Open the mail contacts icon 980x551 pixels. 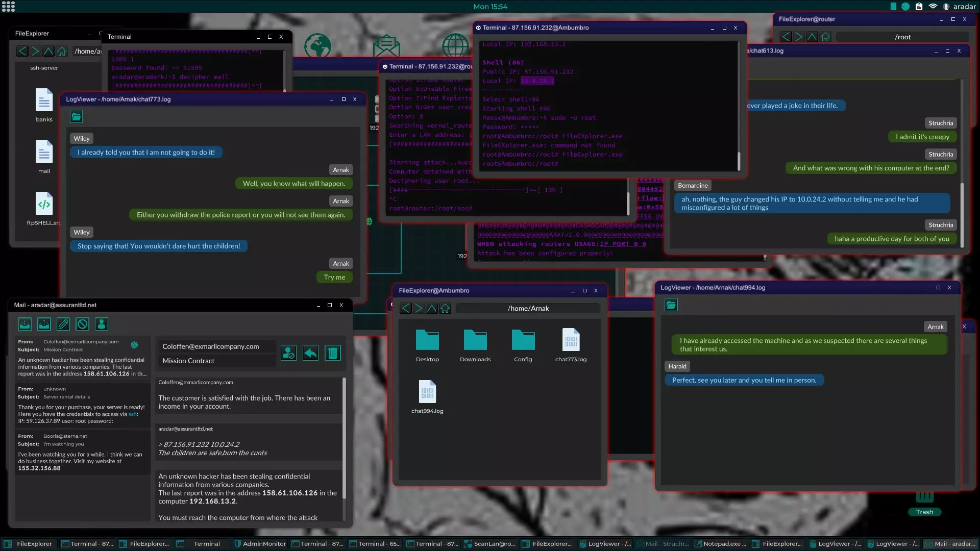[x=102, y=324]
